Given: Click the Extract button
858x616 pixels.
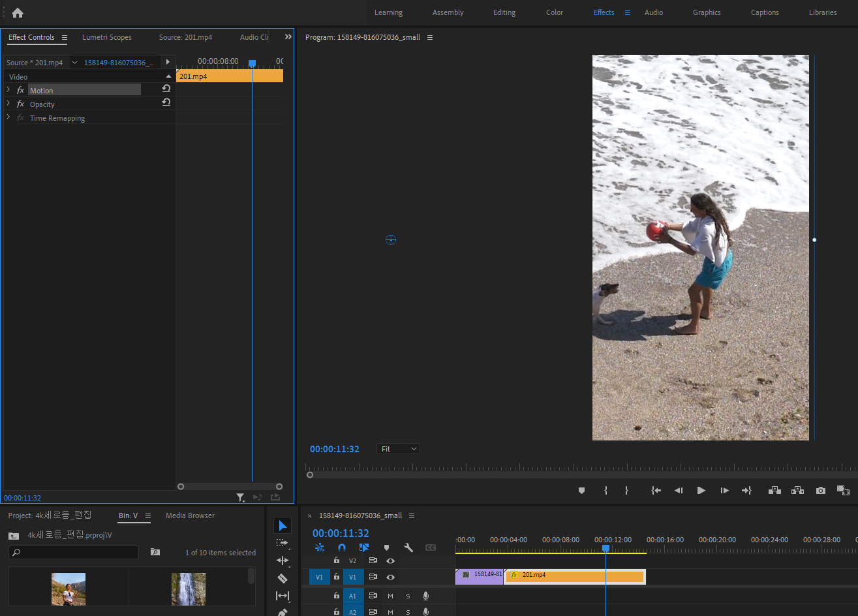Looking at the screenshot, I should (x=797, y=491).
